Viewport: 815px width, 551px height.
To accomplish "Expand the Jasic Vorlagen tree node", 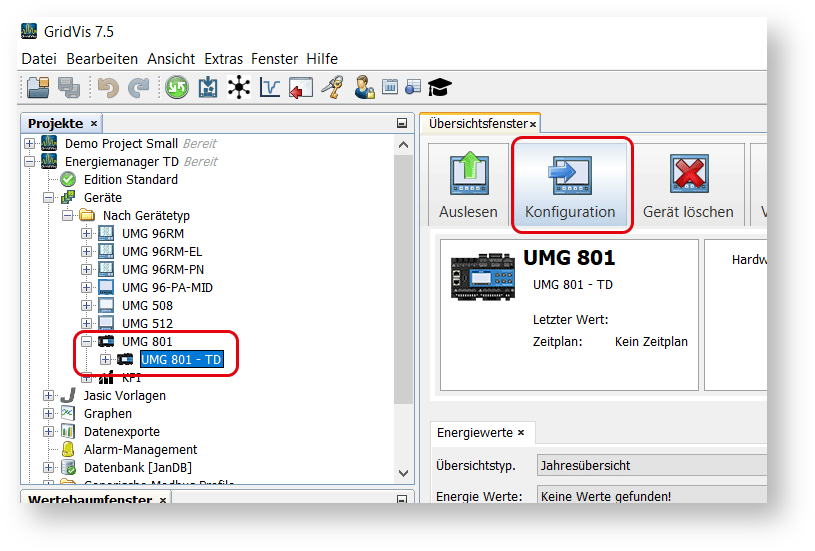I will [49, 396].
